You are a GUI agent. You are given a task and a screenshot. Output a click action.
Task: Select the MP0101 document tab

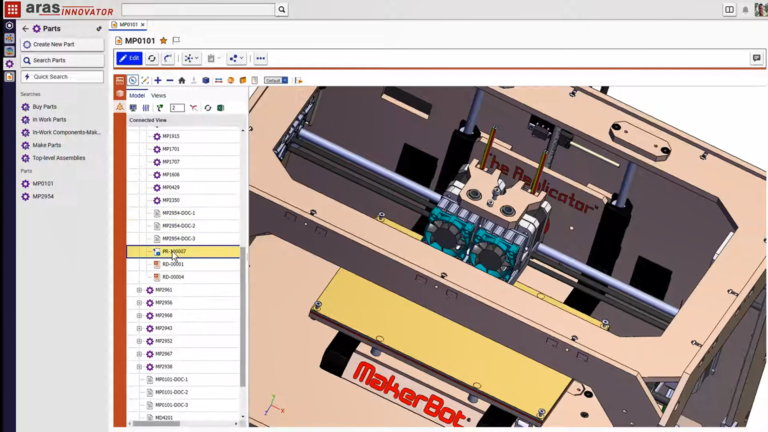click(x=128, y=24)
